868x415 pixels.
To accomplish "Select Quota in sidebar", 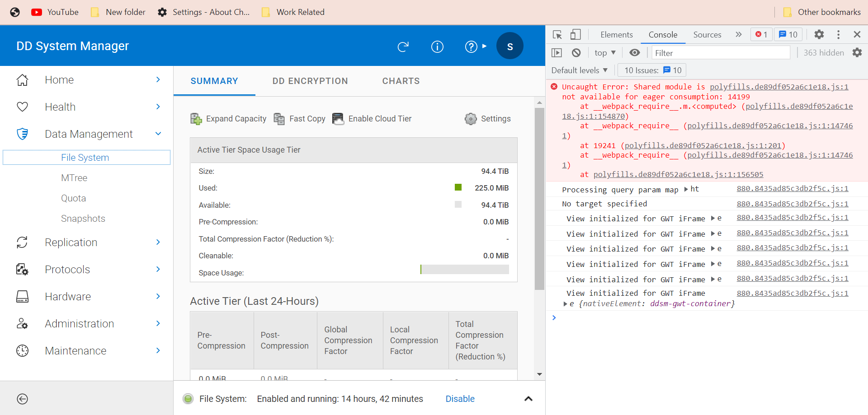I will pyautogui.click(x=73, y=198).
